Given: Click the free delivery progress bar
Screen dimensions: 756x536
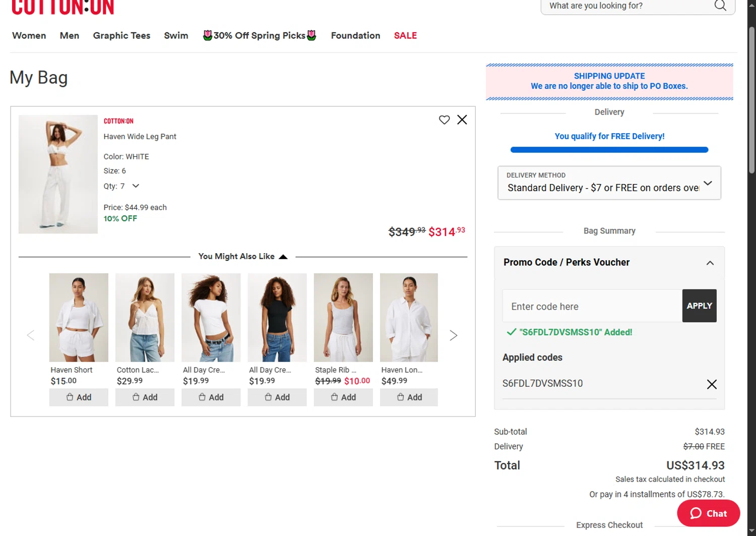Looking at the screenshot, I should click(609, 150).
